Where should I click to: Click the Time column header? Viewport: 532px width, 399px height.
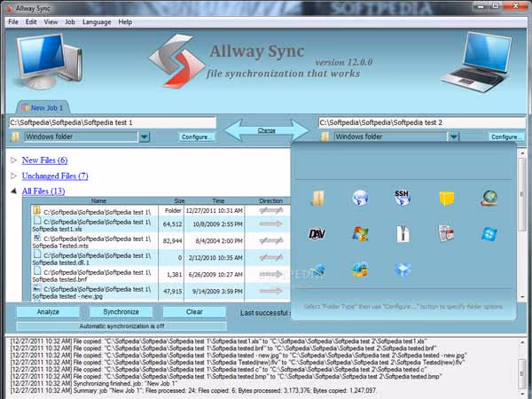pyautogui.click(x=218, y=201)
